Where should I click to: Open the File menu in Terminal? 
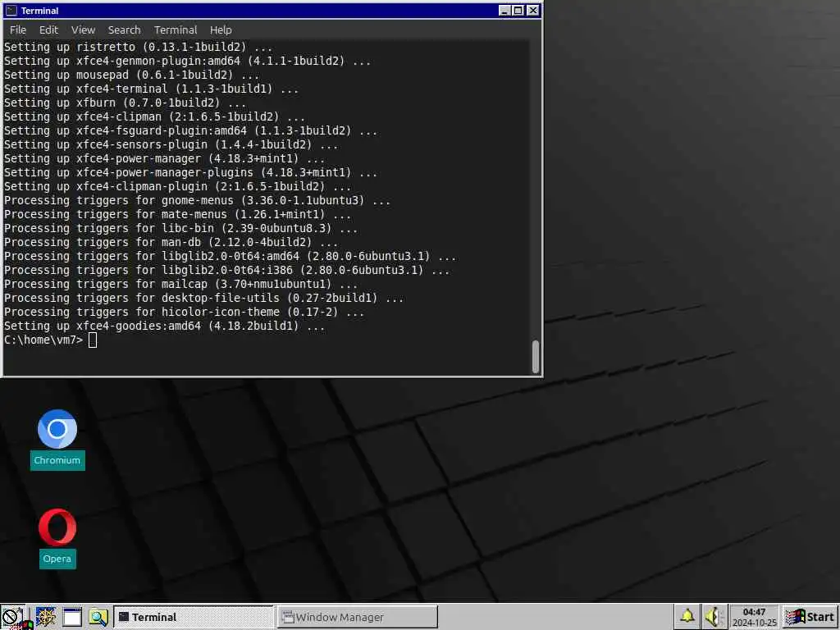[18, 30]
